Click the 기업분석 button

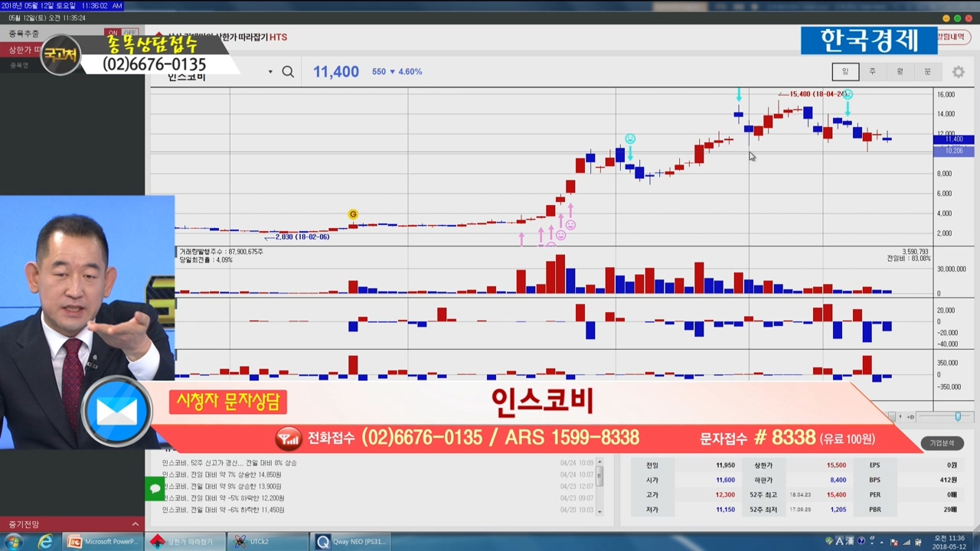point(942,443)
